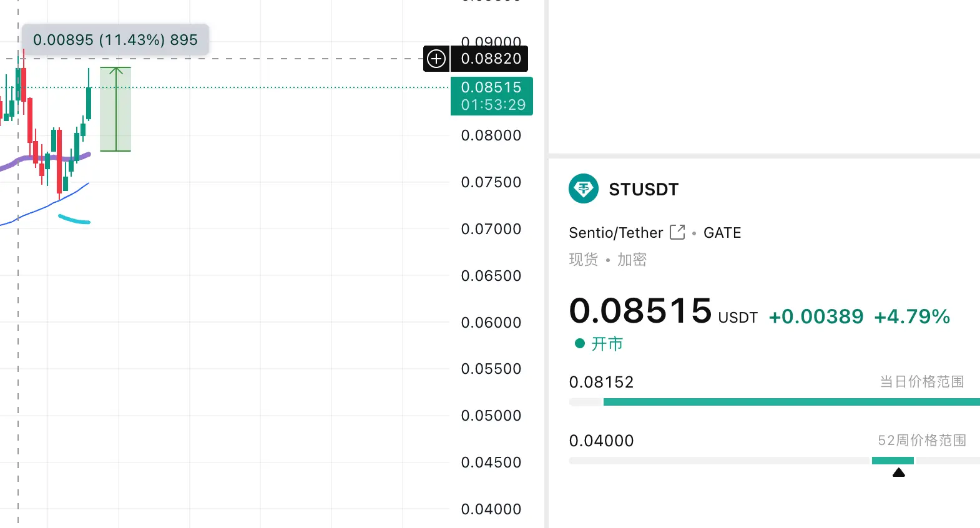The image size is (980, 528).
Task: Click the plus crosshair icon beside 0.08820
Action: 436,59
